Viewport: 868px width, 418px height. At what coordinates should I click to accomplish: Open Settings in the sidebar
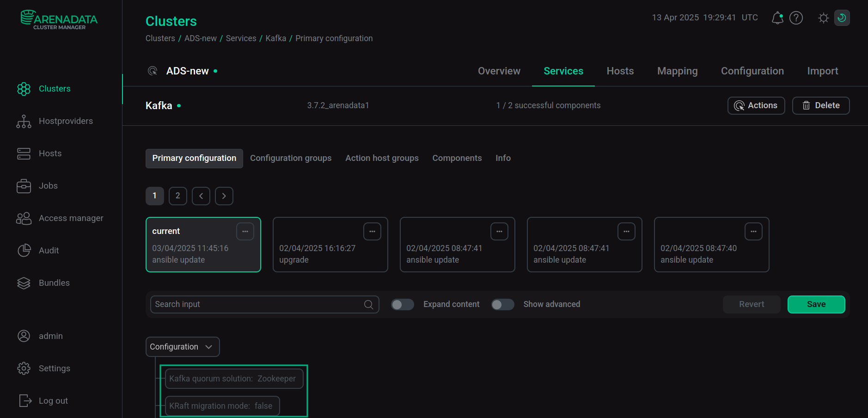43,369
